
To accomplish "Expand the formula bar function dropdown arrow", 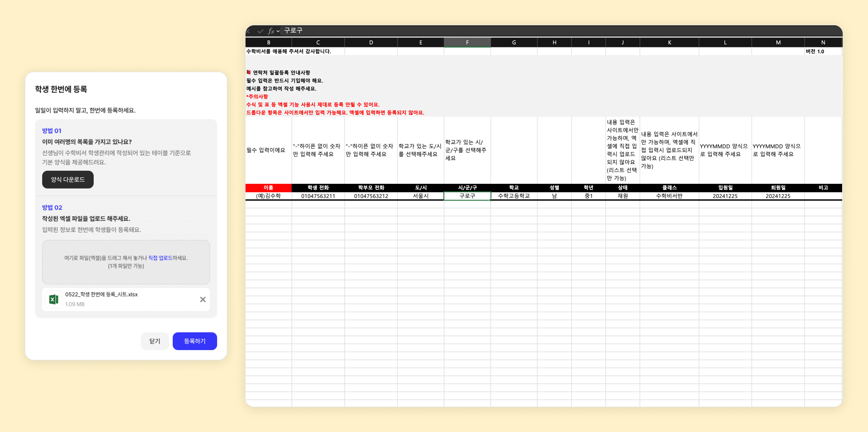I will pos(278,31).
